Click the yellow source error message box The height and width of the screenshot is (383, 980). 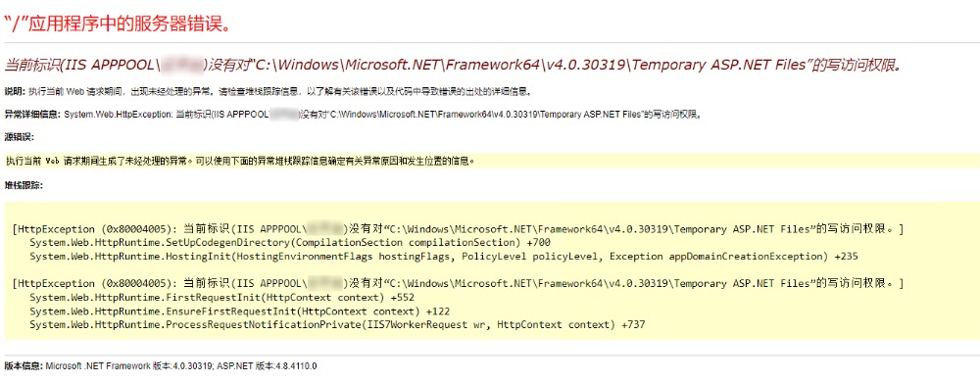coord(492,161)
